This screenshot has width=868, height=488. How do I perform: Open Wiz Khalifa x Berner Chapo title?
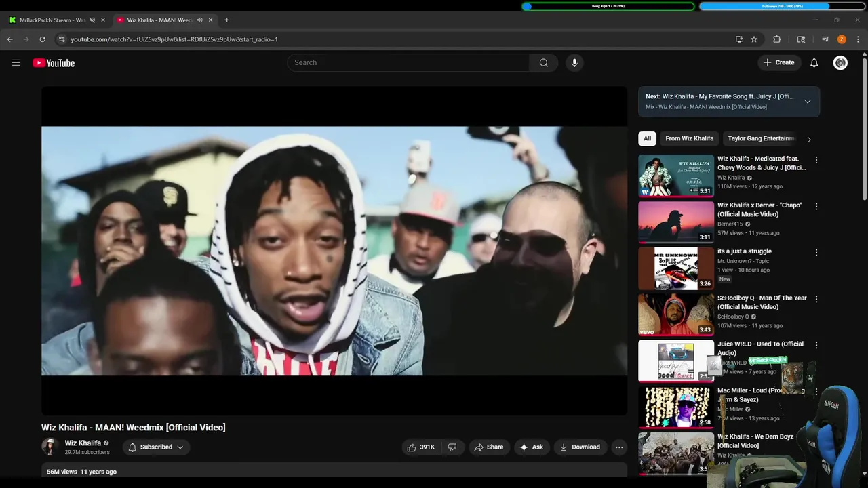point(759,209)
